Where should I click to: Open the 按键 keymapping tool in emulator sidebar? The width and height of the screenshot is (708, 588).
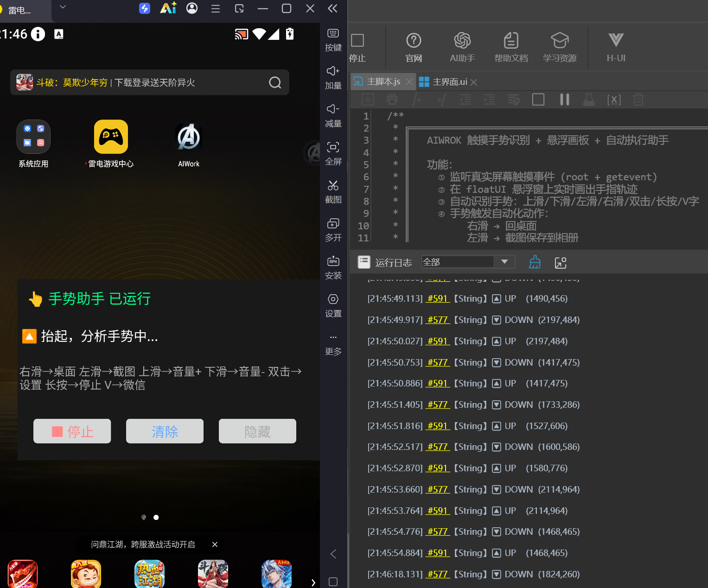[333, 39]
